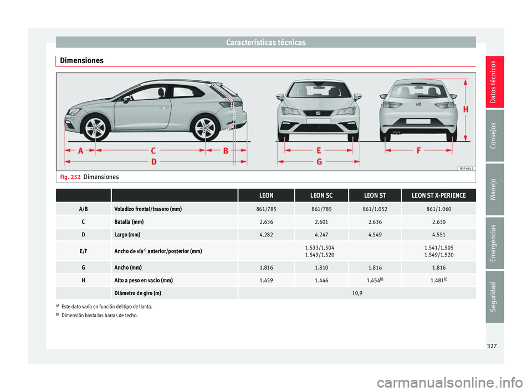Click the 10,9 turning diameter value
Image resolution: width=532 pixels, height=392 pixels.
[x=357, y=293]
